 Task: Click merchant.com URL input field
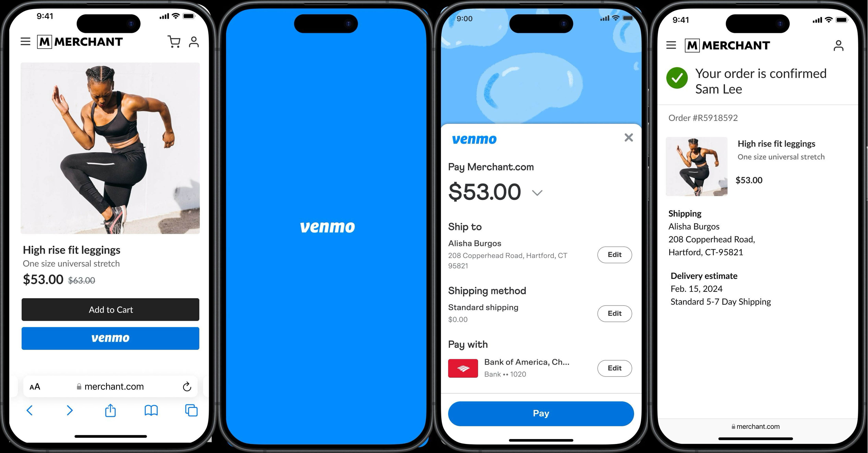point(110,386)
